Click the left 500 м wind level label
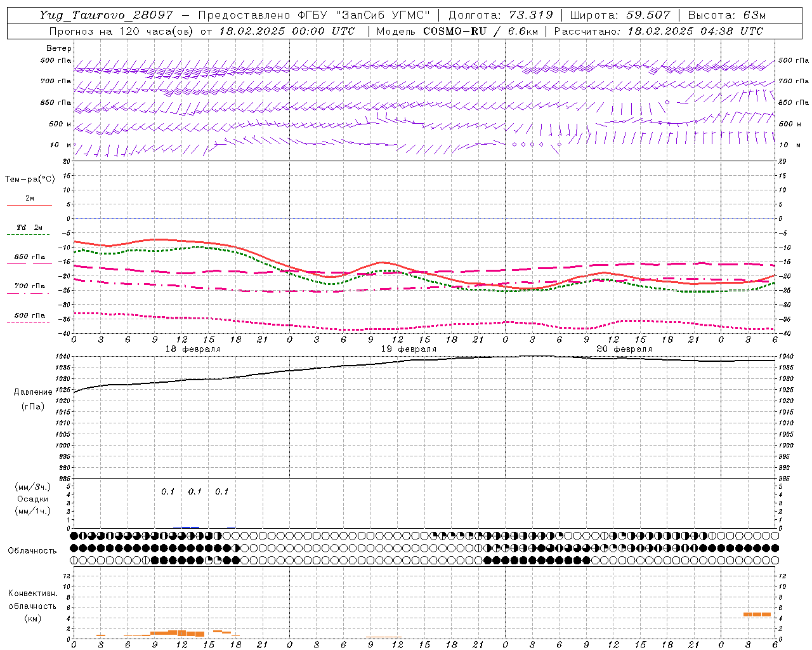This screenshot has height=650, width=812. tap(60, 124)
